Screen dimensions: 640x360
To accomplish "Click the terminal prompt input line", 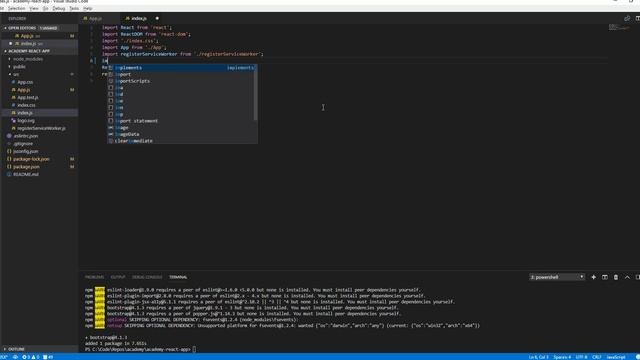I will pyautogui.click(x=140, y=349).
